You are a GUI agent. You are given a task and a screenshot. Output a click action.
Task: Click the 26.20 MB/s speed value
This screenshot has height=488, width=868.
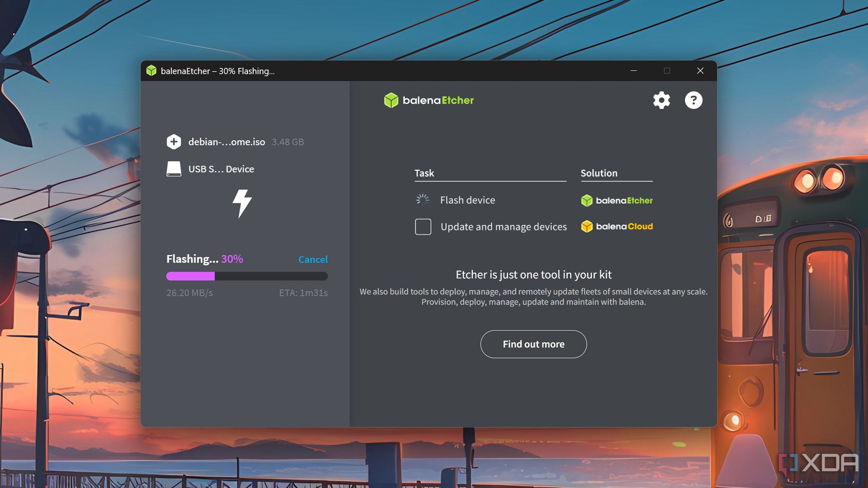click(189, 293)
